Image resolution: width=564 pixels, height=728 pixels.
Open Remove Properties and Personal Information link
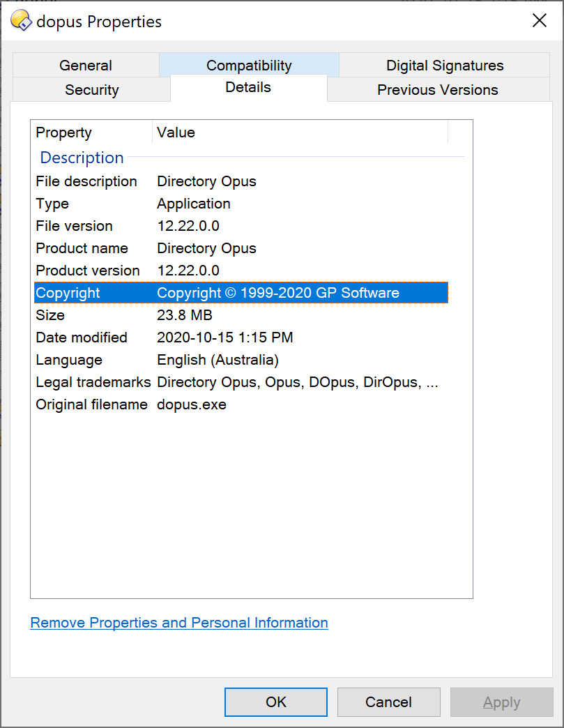(179, 623)
